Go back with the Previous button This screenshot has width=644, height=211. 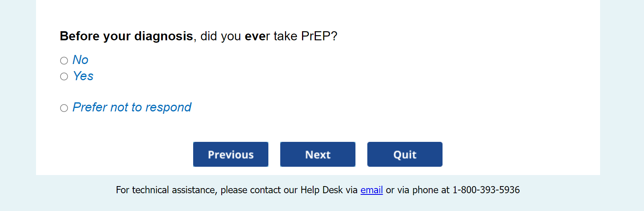[x=231, y=154]
